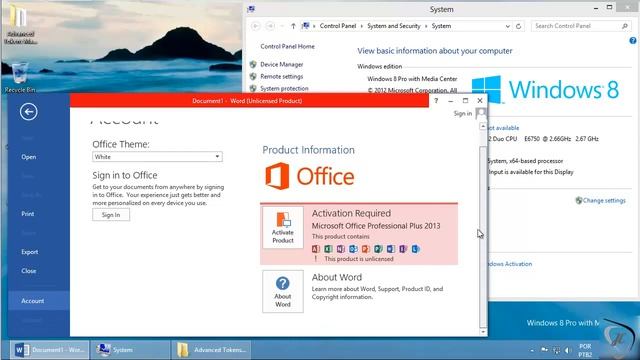Switch to System window in the taskbar

pyautogui.click(x=130, y=350)
